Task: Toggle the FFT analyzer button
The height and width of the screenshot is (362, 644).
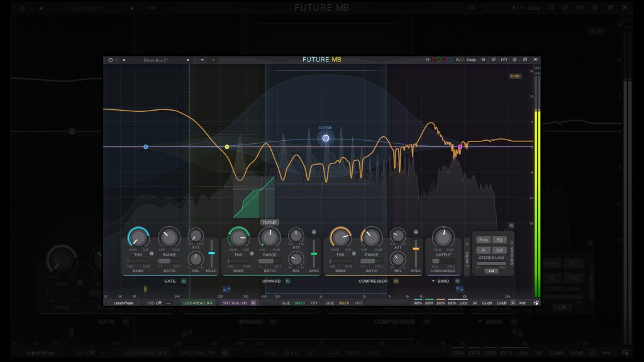Action: 504,60
